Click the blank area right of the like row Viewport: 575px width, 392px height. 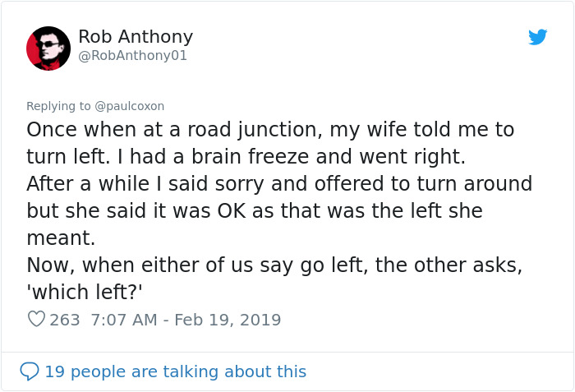point(427,320)
